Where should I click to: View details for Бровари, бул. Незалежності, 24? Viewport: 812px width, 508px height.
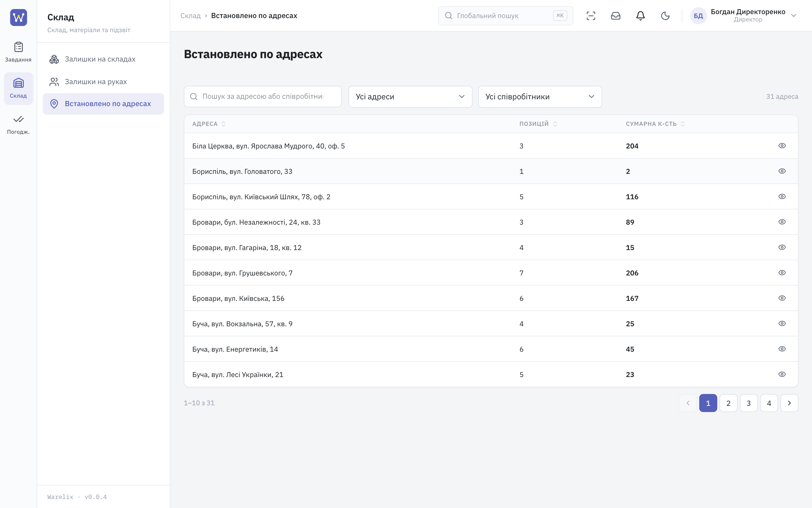(x=782, y=222)
